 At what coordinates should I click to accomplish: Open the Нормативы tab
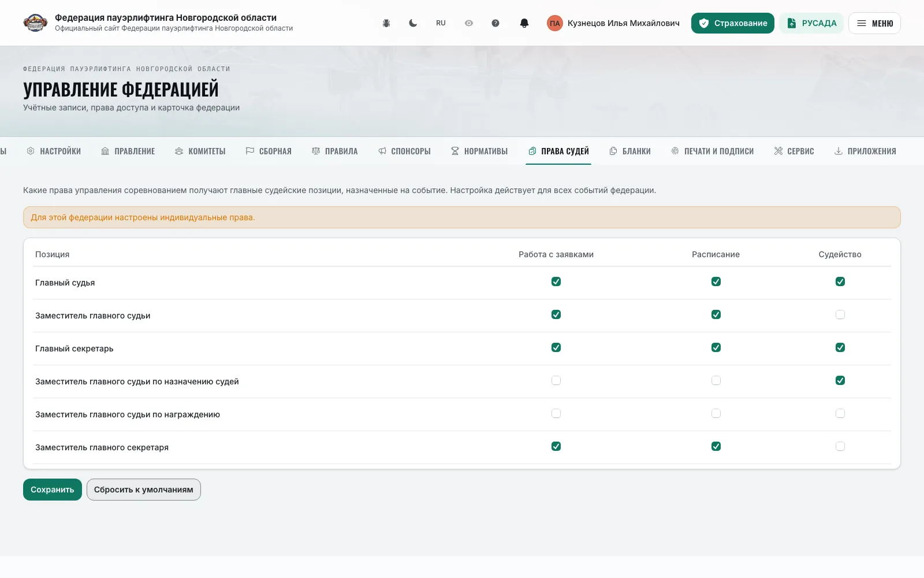479,151
